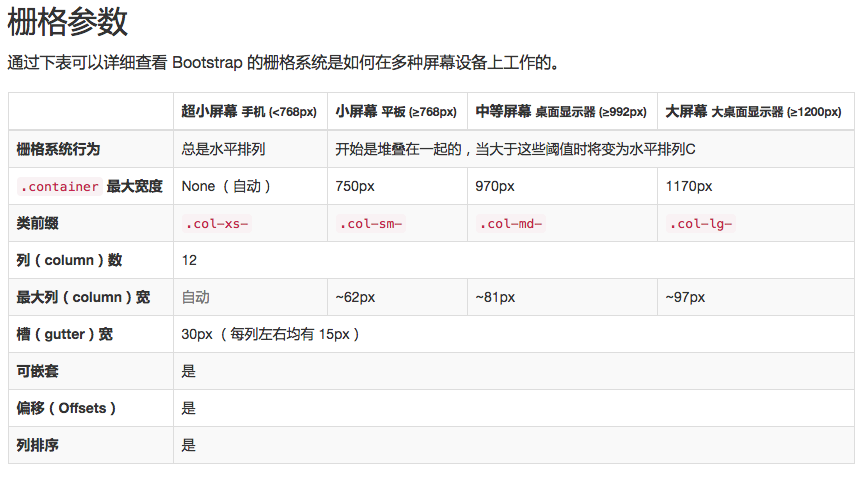This screenshot has width=865, height=483.
Task: Click the .container code label
Action: tap(60, 187)
